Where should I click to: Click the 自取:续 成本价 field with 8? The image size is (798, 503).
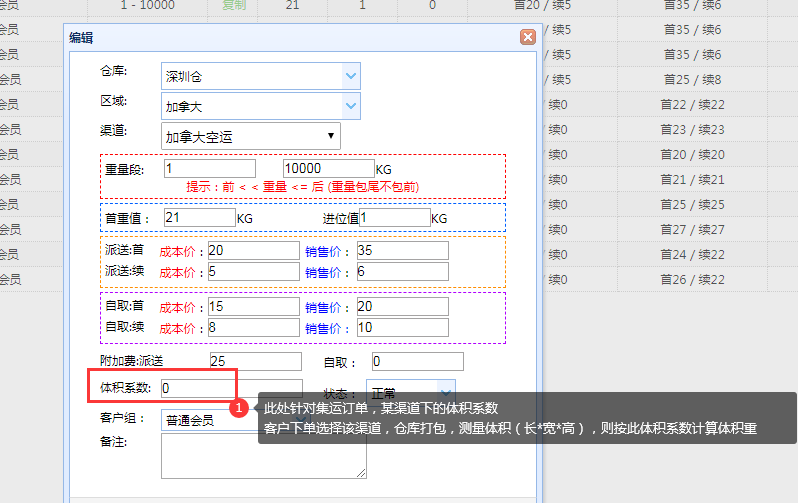coord(253,327)
